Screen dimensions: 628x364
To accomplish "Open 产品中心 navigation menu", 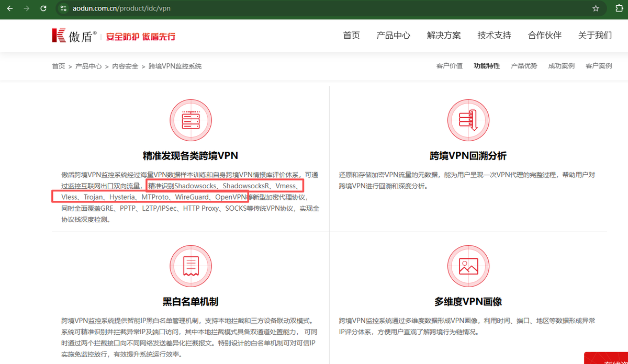I will [393, 36].
